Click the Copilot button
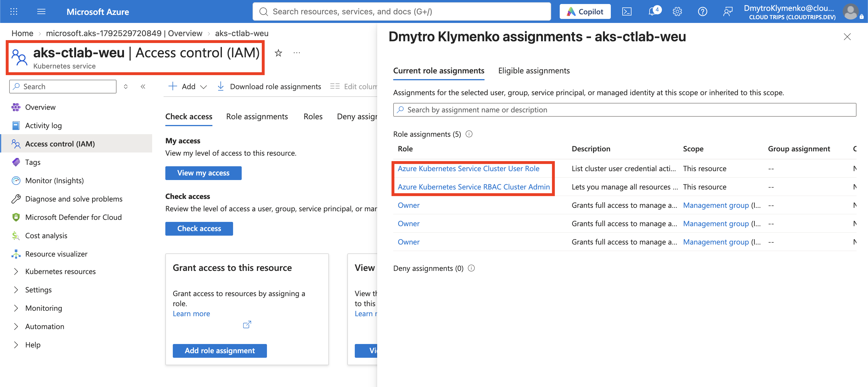 585,11
